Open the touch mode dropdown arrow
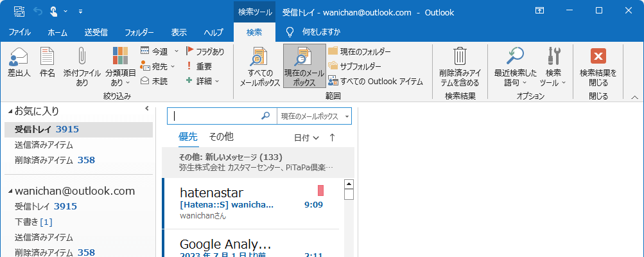The width and height of the screenshot is (644, 257). click(x=65, y=12)
